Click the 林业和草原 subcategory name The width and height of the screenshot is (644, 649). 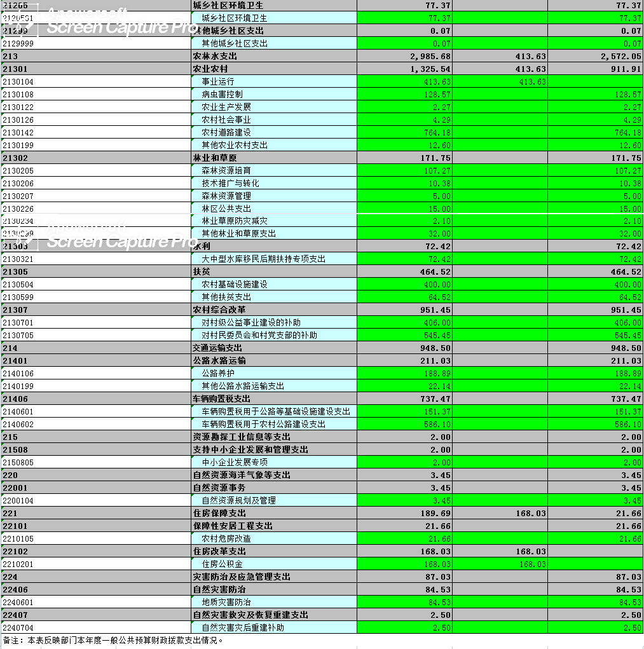coord(274,158)
